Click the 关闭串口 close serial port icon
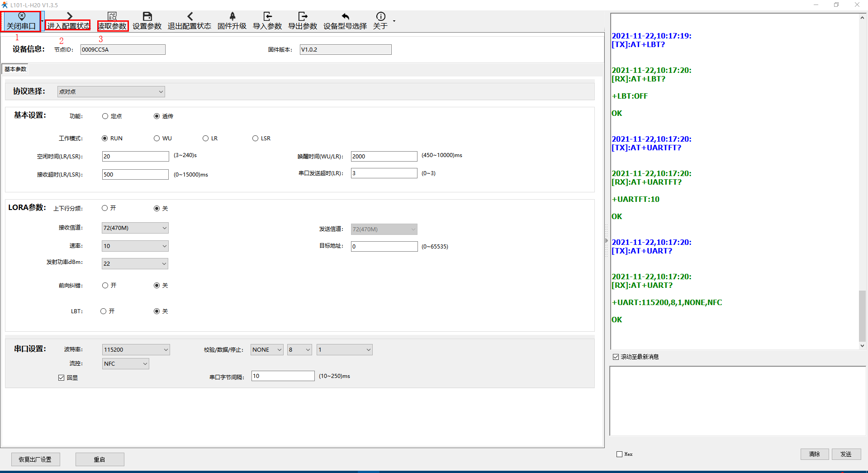This screenshot has height=473, width=868. click(21, 17)
